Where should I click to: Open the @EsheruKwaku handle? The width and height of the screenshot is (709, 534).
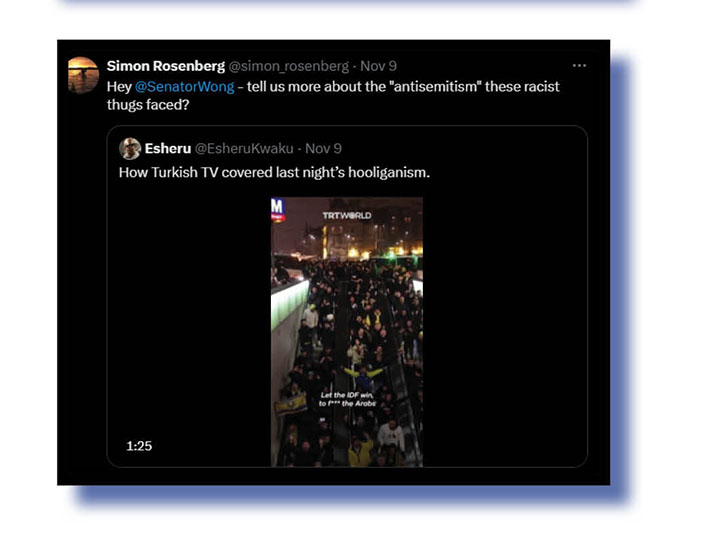coord(244,148)
